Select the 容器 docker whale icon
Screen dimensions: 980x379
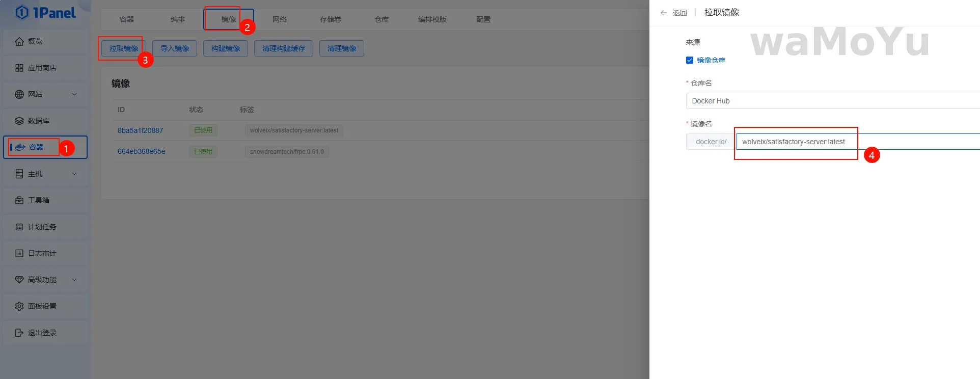20,147
